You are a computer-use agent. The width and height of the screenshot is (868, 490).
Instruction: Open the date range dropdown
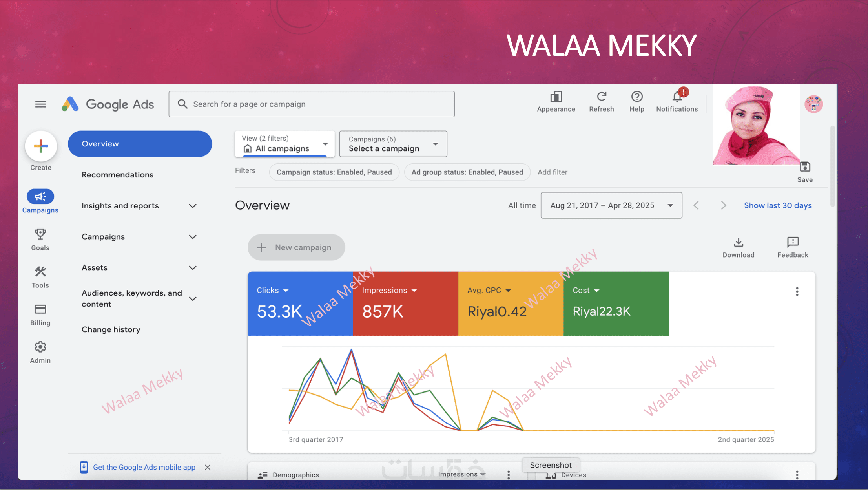pos(611,205)
